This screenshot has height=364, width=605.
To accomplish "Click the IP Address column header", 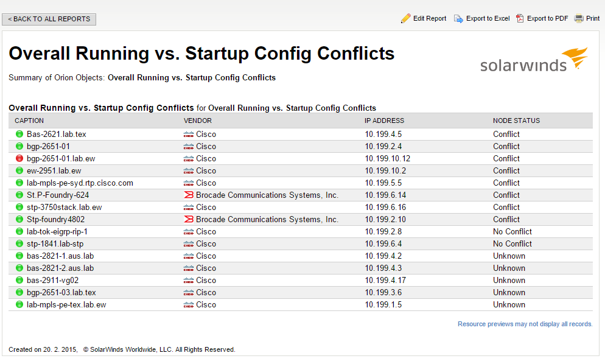I will coord(384,121).
